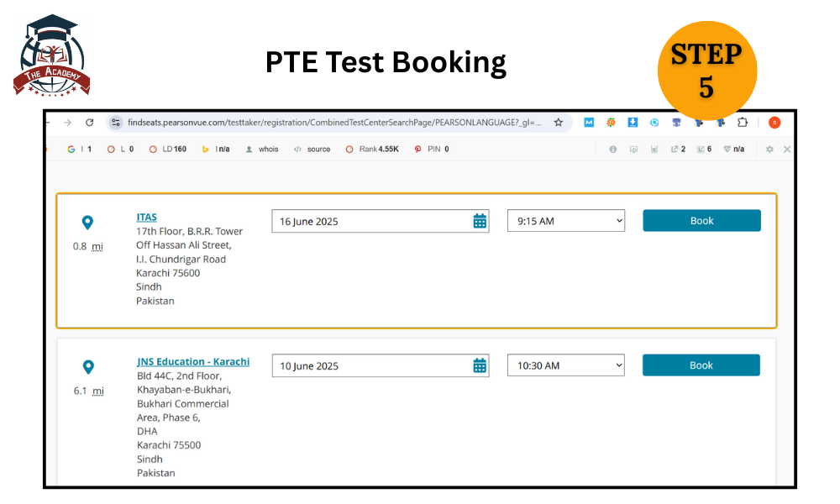Open the ITAS test center link
The height and width of the screenshot is (504, 840).
coord(146,217)
